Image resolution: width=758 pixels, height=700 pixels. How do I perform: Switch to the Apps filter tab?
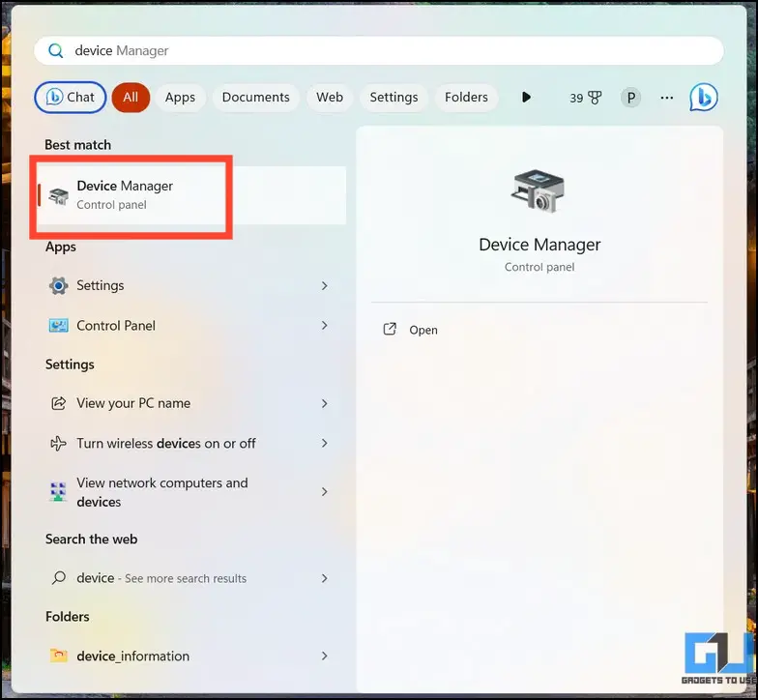pyautogui.click(x=180, y=97)
